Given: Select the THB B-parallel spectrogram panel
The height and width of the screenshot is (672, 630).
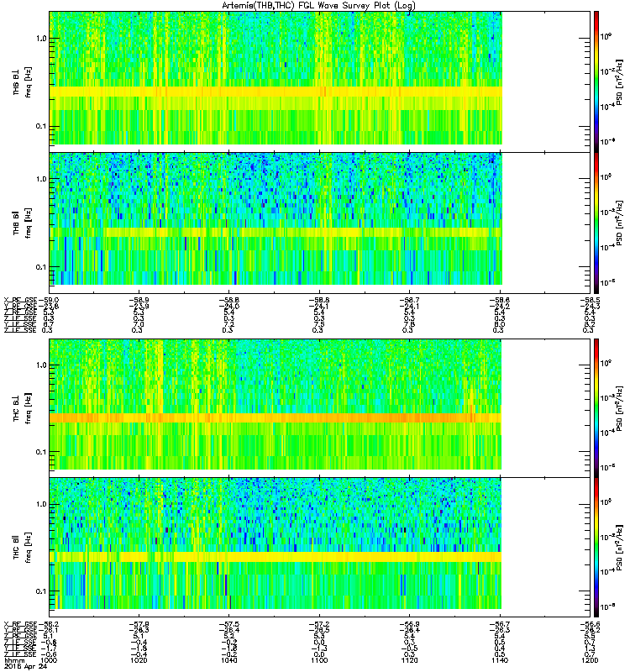Looking at the screenshot, I should tap(320, 223).
